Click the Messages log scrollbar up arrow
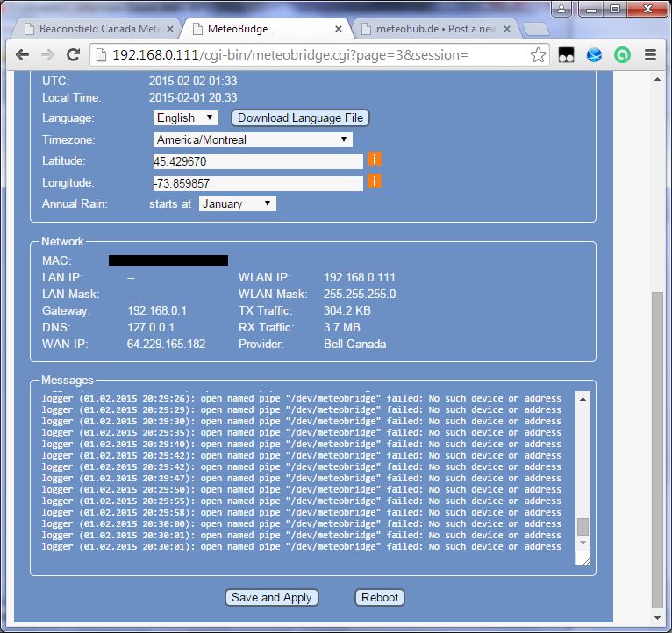The width and height of the screenshot is (672, 633). point(583,398)
